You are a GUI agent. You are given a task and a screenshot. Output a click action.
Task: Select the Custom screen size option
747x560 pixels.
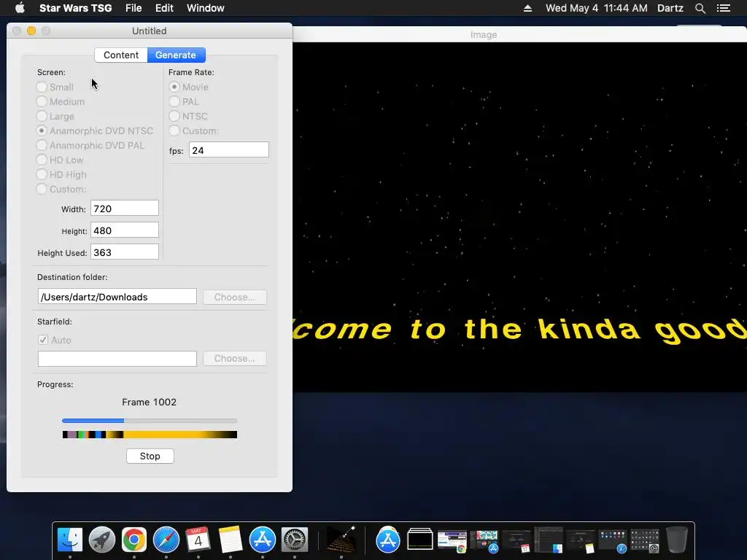(x=42, y=189)
